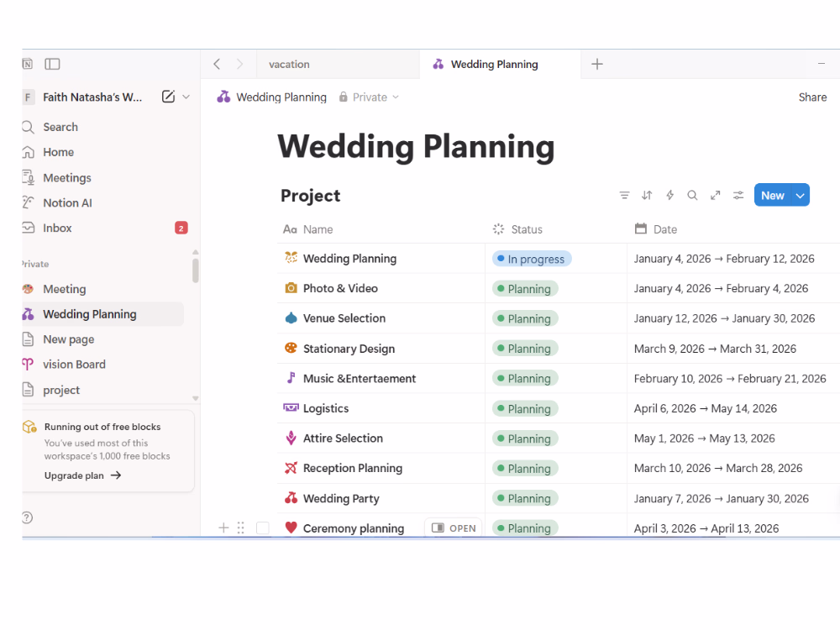Screen dimensions: 840x630
Task: Click the Name column header
Action: click(381, 229)
